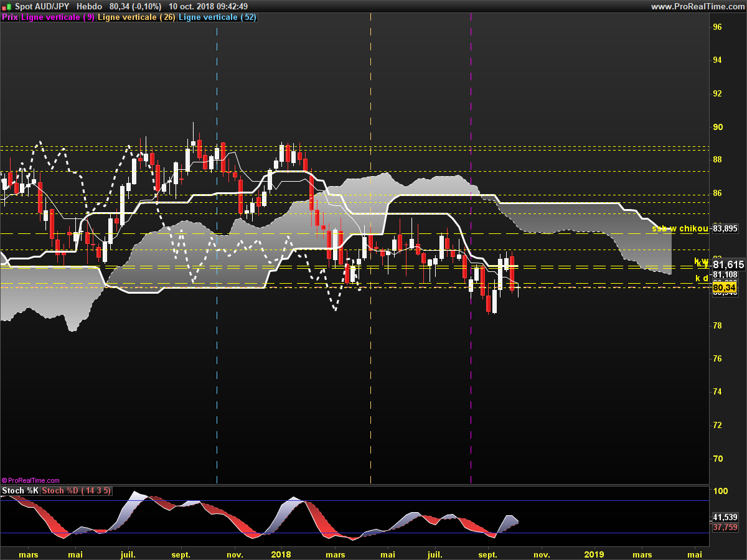747x560 pixels.
Task: Click the 2018 label on time axis
Action: (x=281, y=554)
